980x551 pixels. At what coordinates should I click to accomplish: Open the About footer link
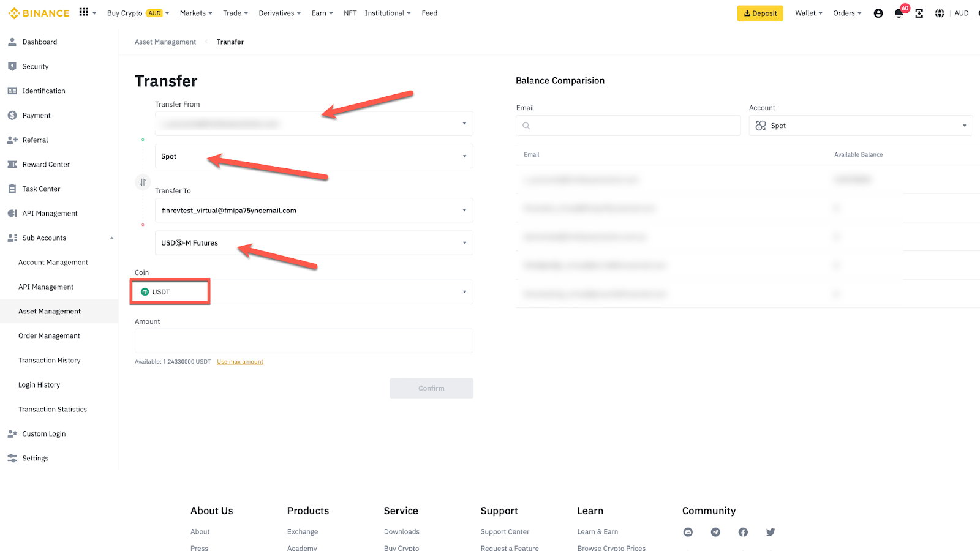pos(200,532)
